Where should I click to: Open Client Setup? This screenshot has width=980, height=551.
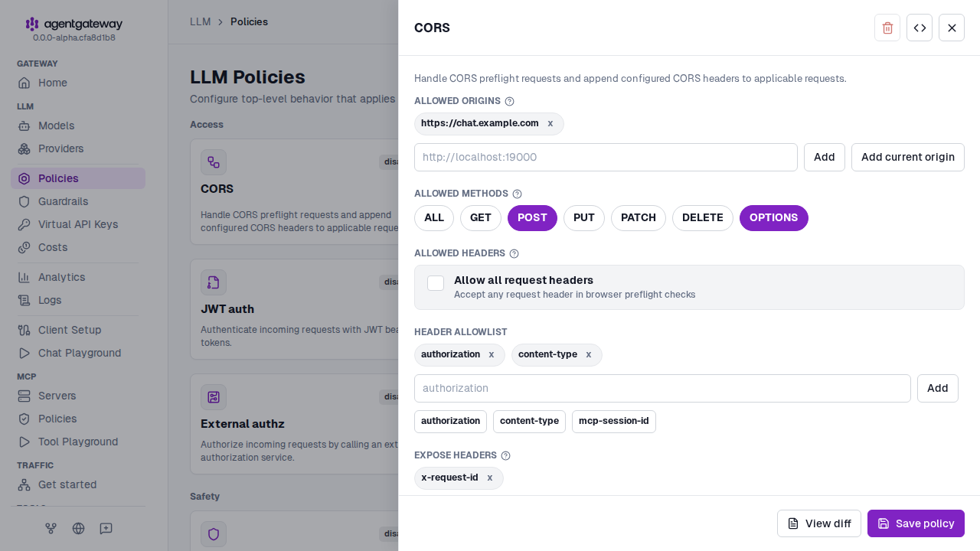[77, 330]
